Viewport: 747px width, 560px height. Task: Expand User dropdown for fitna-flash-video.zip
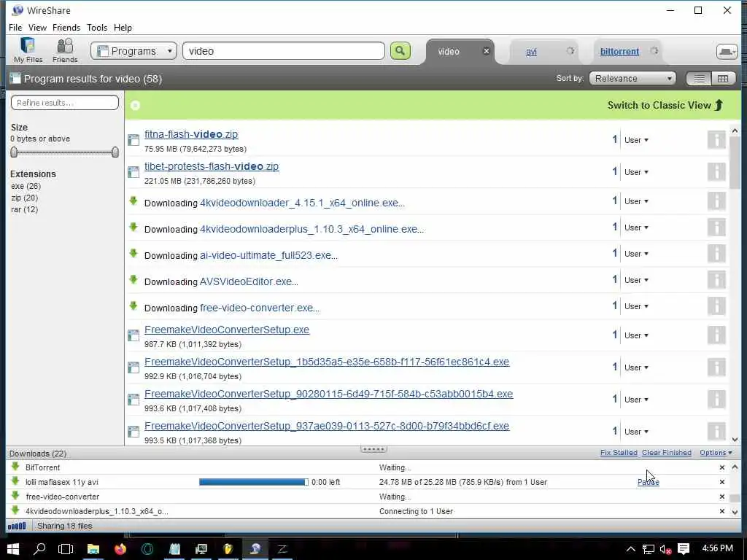(636, 140)
